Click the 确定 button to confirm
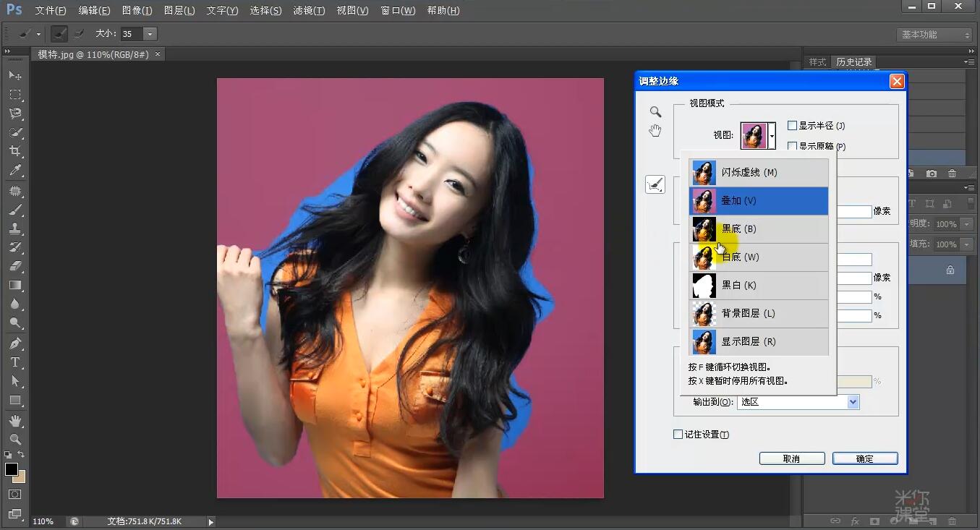 point(865,458)
